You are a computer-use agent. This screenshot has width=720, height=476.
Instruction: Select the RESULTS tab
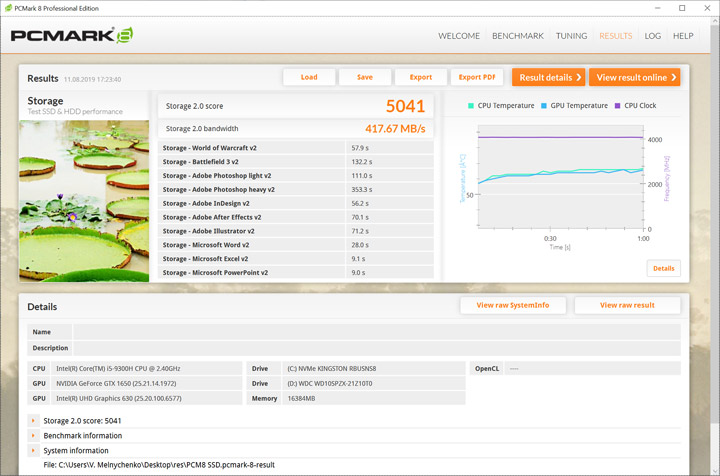pyautogui.click(x=615, y=36)
